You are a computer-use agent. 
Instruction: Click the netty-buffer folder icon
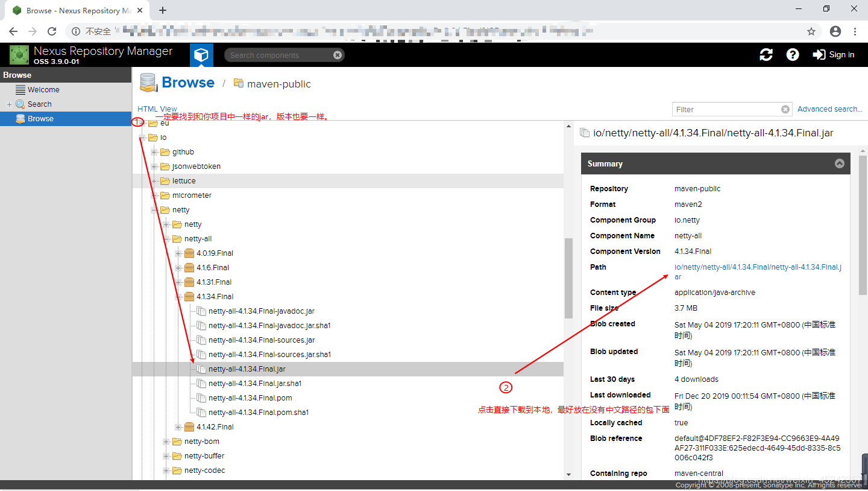[x=177, y=456]
